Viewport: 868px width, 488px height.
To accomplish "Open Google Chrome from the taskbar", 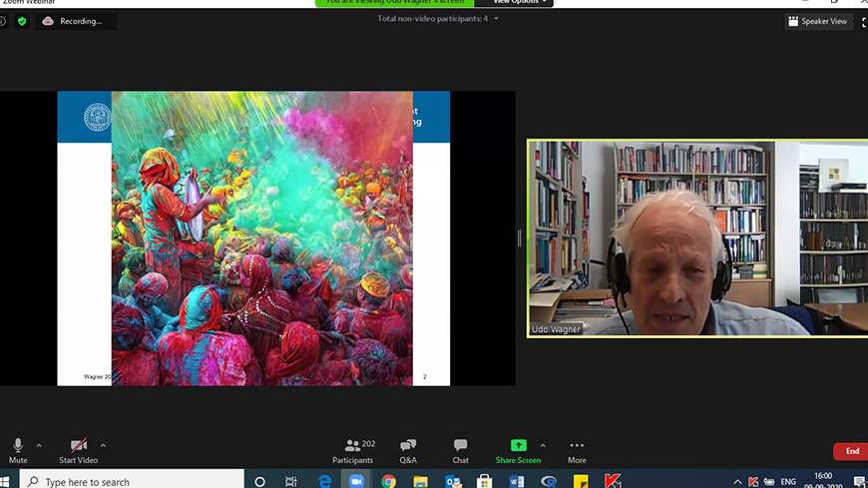I will 388,481.
